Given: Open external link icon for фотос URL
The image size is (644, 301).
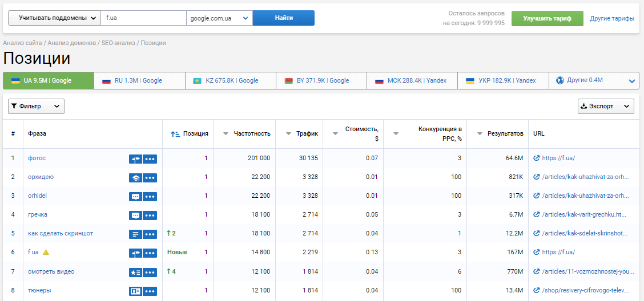Looking at the screenshot, I should tap(536, 158).
